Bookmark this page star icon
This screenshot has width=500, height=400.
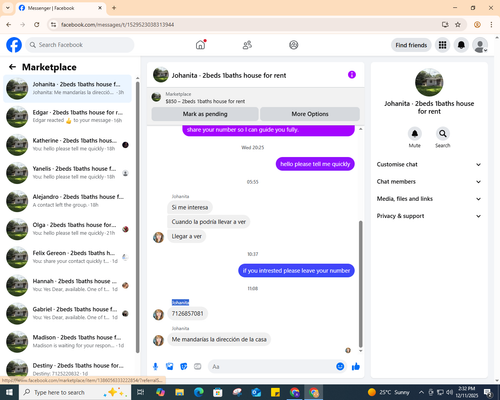pos(458,25)
